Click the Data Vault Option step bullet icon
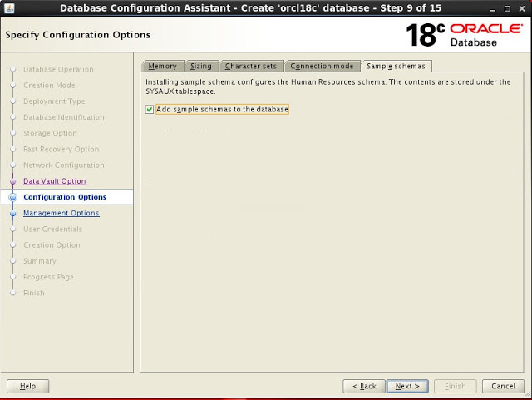 [13, 181]
